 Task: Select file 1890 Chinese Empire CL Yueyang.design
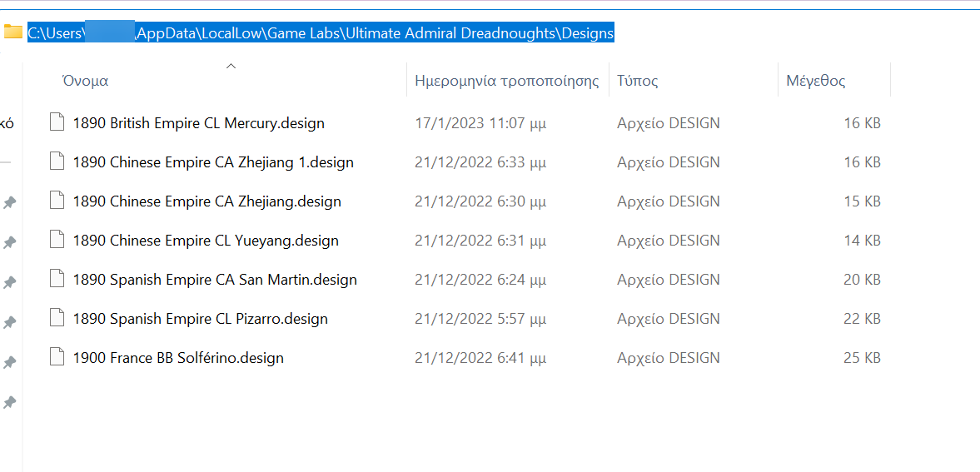click(206, 241)
